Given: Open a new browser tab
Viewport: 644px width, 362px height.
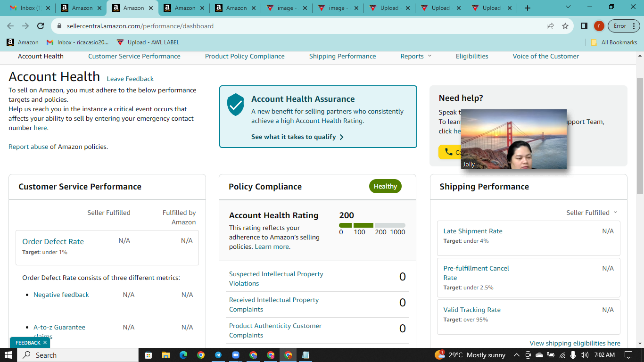Looking at the screenshot, I should click(x=528, y=8).
